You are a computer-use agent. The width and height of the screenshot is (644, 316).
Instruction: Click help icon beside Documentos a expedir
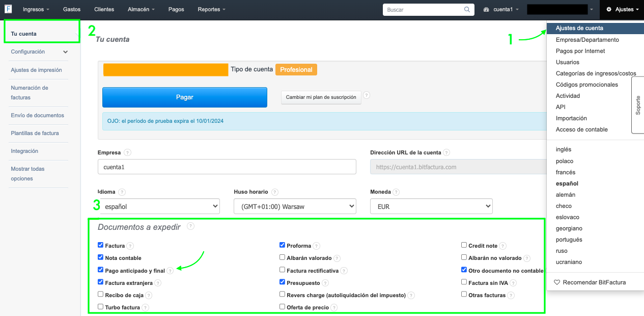click(x=190, y=226)
